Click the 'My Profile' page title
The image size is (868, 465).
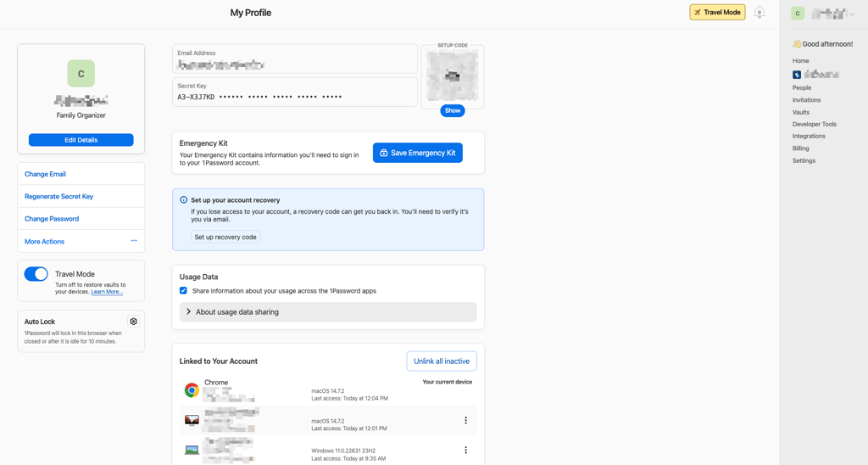[251, 13]
